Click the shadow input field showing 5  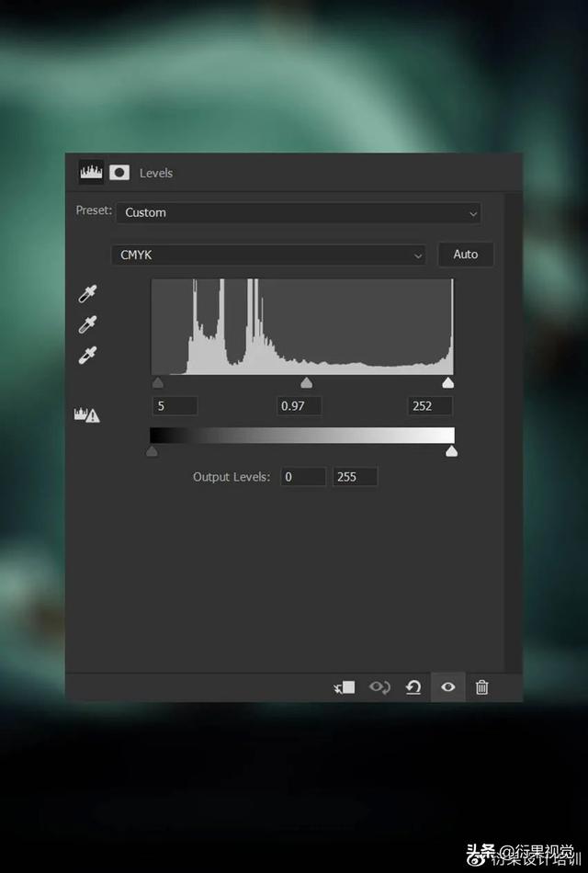point(175,406)
